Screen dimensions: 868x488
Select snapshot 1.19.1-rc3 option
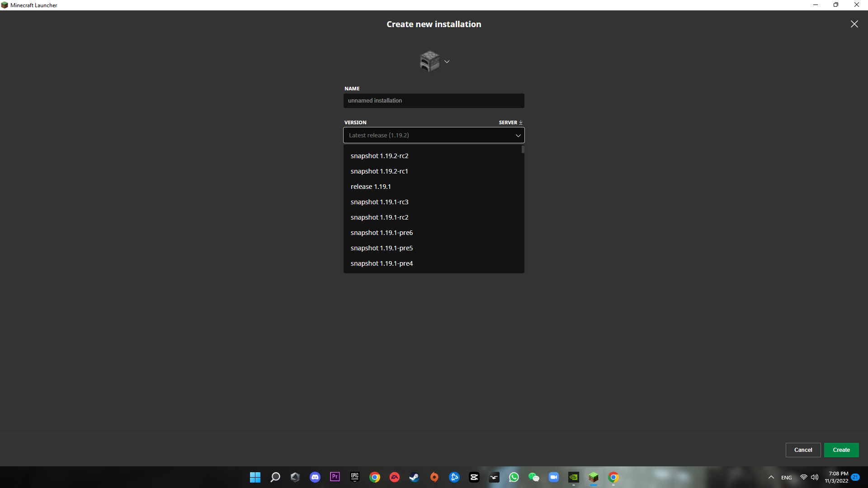(379, 202)
